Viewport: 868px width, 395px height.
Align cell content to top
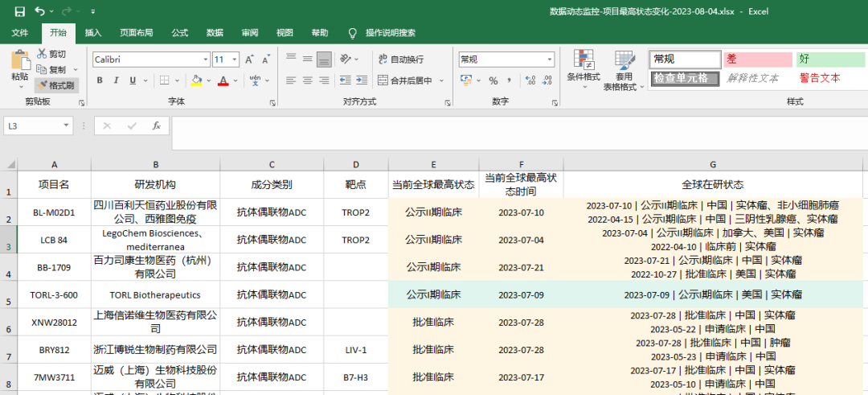coord(291,59)
